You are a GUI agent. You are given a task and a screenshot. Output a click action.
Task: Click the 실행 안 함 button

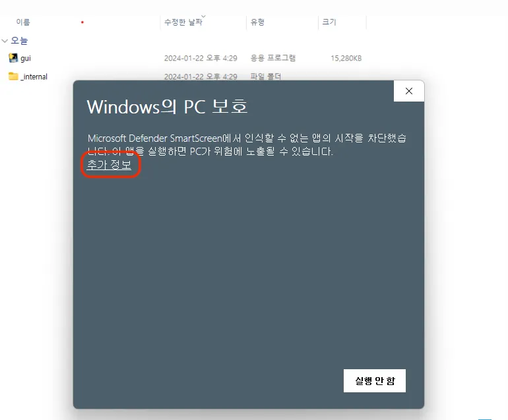pyautogui.click(x=375, y=381)
